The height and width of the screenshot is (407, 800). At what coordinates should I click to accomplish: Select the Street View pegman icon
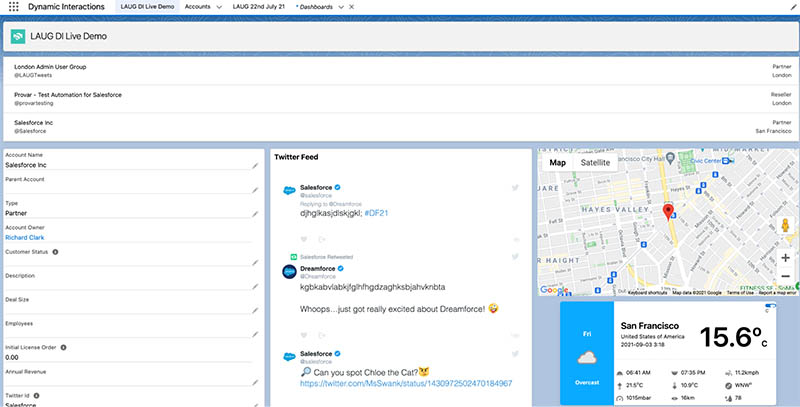point(785,225)
